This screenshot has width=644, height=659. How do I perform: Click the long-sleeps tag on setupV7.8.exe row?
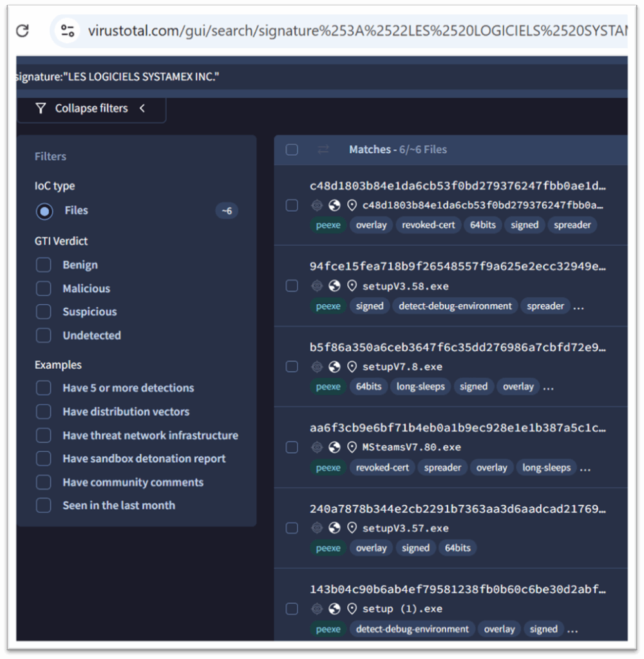421,387
